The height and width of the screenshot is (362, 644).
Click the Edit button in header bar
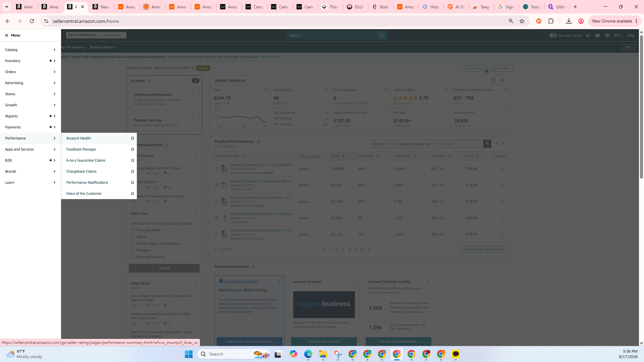coord(628,47)
